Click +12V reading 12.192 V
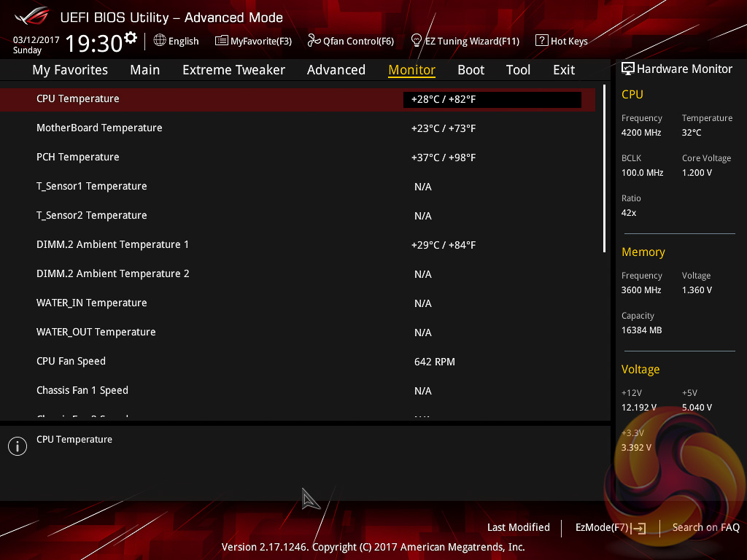 [x=639, y=408]
